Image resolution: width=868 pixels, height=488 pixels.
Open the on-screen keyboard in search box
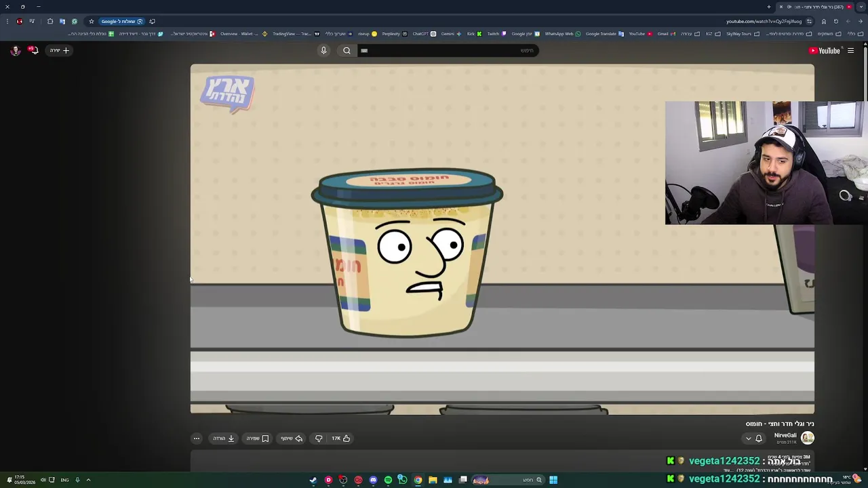[364, 50]
